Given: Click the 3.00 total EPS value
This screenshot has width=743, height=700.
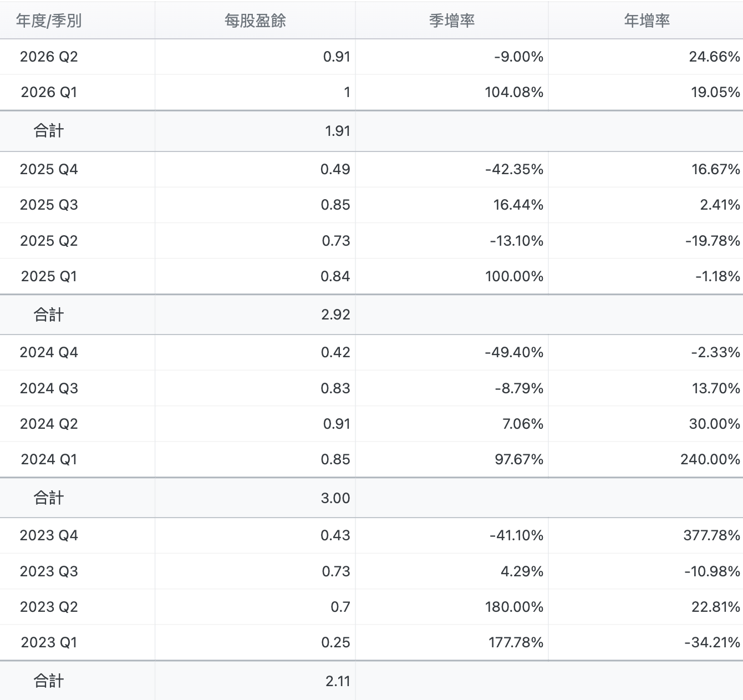Looking at the screenshot, I should coord(335,498).
